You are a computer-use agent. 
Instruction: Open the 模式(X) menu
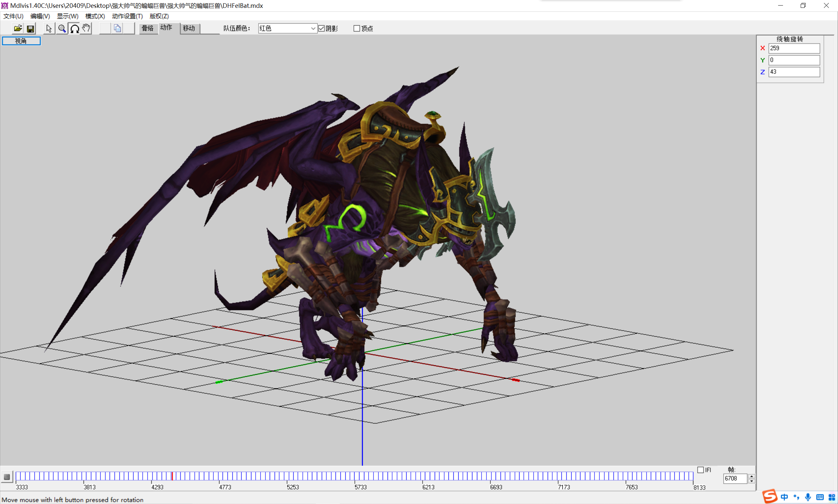pyautogui.click(x=95, y=16)
